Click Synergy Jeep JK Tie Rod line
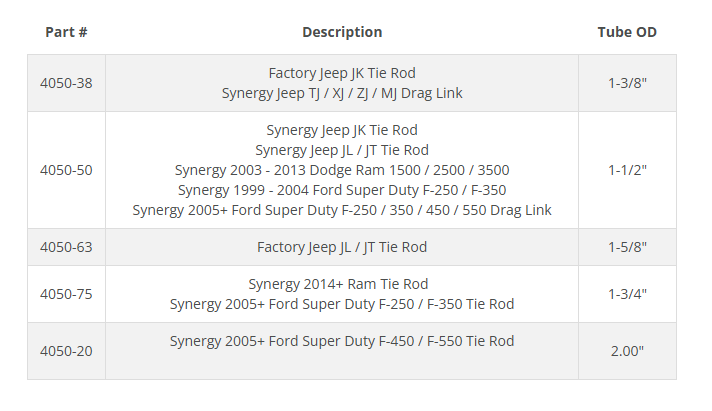712x411 pixels. coord(342,130)
